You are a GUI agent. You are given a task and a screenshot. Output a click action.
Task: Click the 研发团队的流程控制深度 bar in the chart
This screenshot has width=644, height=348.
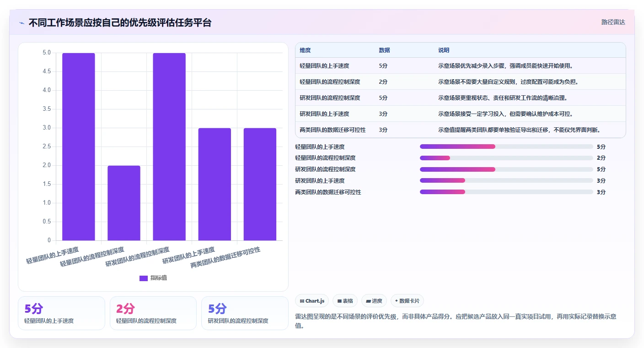[169, 147]
